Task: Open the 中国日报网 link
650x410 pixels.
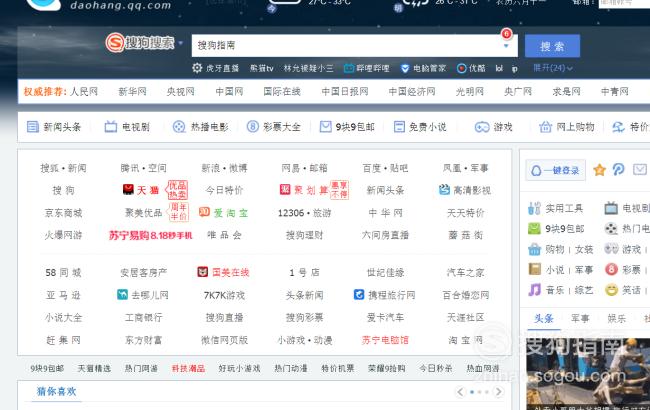Action: pyautogui.click(x=345, y=92)
